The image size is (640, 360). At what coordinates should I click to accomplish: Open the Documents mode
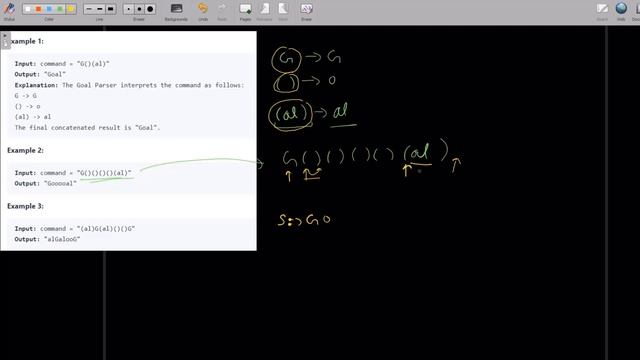(x=636, y=11)
